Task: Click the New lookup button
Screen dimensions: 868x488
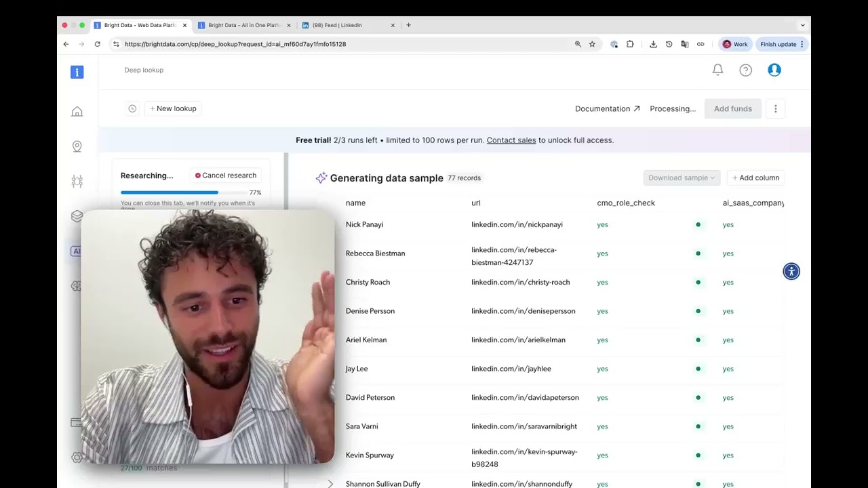Action: point(173,108)
